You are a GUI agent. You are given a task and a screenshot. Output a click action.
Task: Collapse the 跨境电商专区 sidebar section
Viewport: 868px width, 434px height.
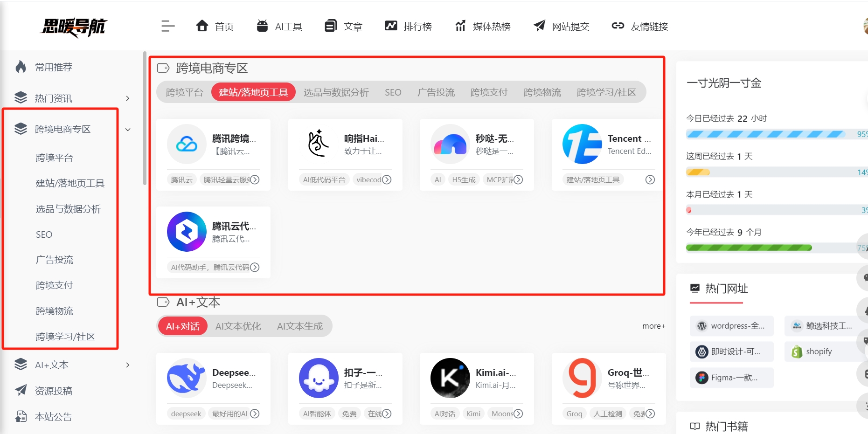(x=128, y=130)
